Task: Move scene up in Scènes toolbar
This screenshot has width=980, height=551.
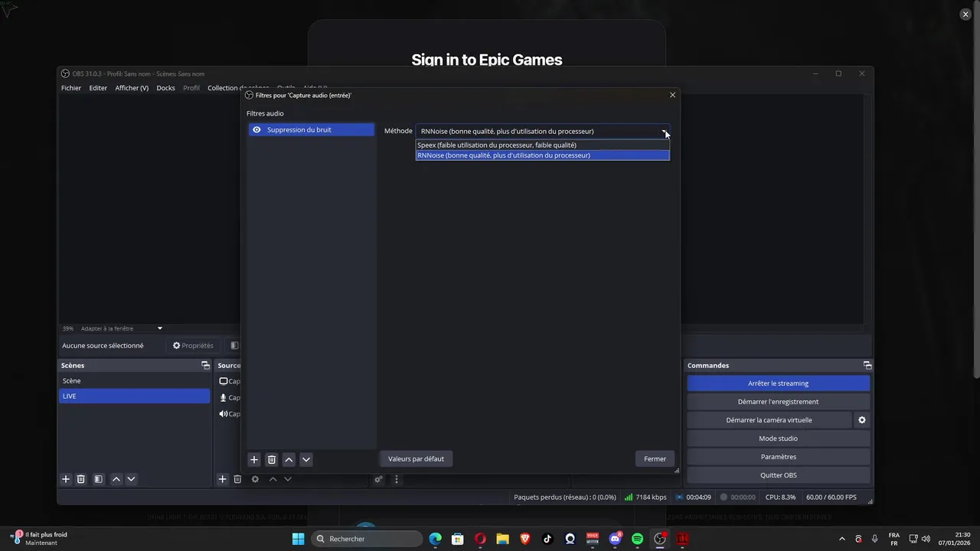Action: point(116,479)
